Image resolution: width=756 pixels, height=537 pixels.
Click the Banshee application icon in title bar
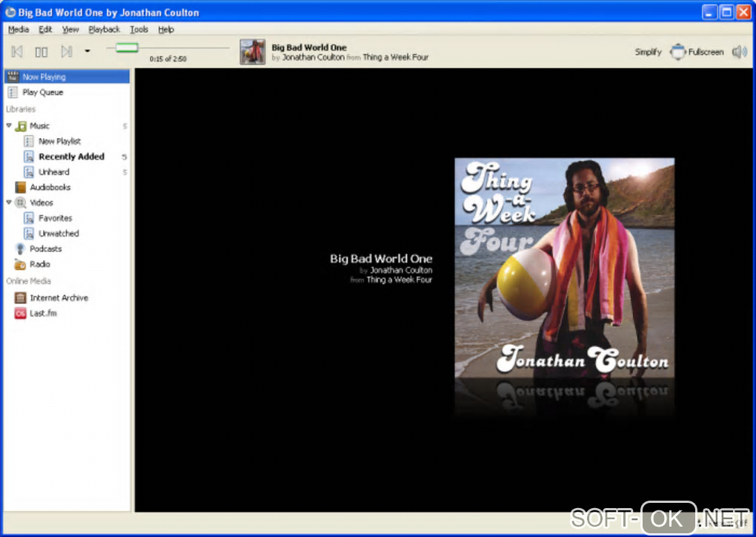coord(10,12)
